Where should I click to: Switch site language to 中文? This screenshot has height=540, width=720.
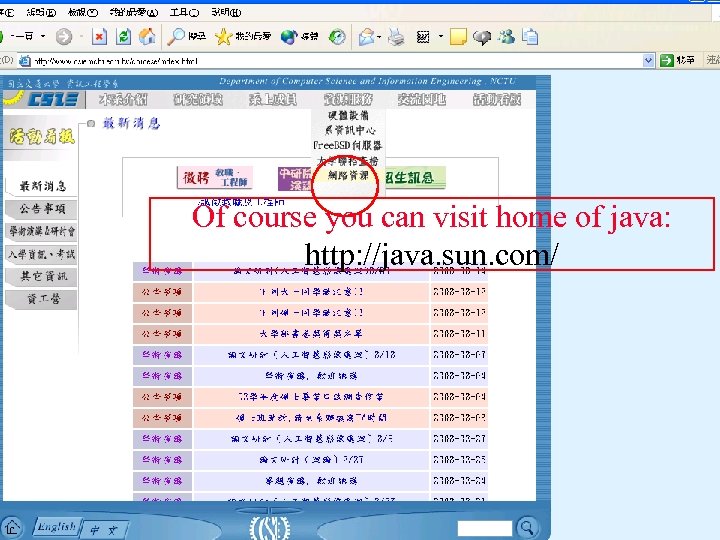(103, 529)
